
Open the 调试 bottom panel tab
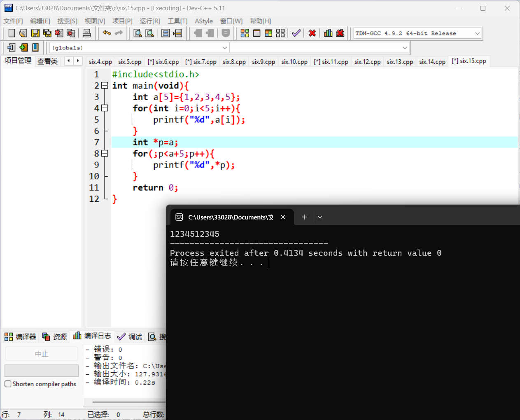pos(130,336)
